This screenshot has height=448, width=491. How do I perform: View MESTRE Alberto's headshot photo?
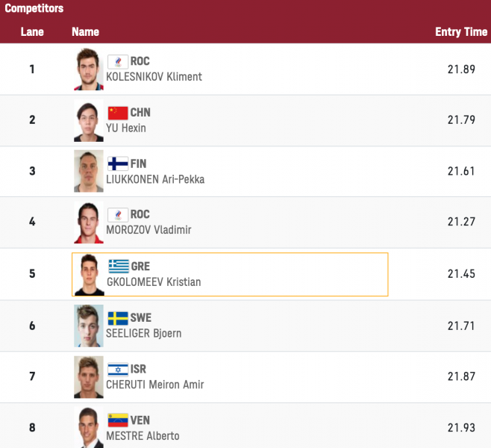89,428
